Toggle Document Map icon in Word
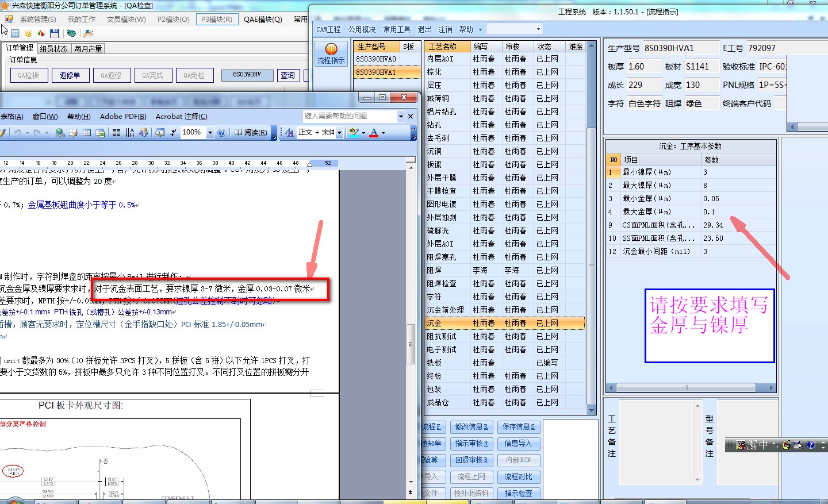Image resolution: width=828 pixels, height=504 pixels. (x=160, y=133)
